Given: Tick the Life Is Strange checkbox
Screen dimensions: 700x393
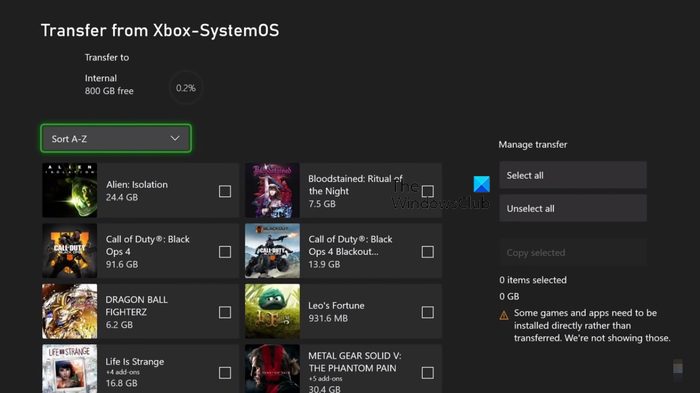Looking at the screenshot, I should tap(225, 372).
